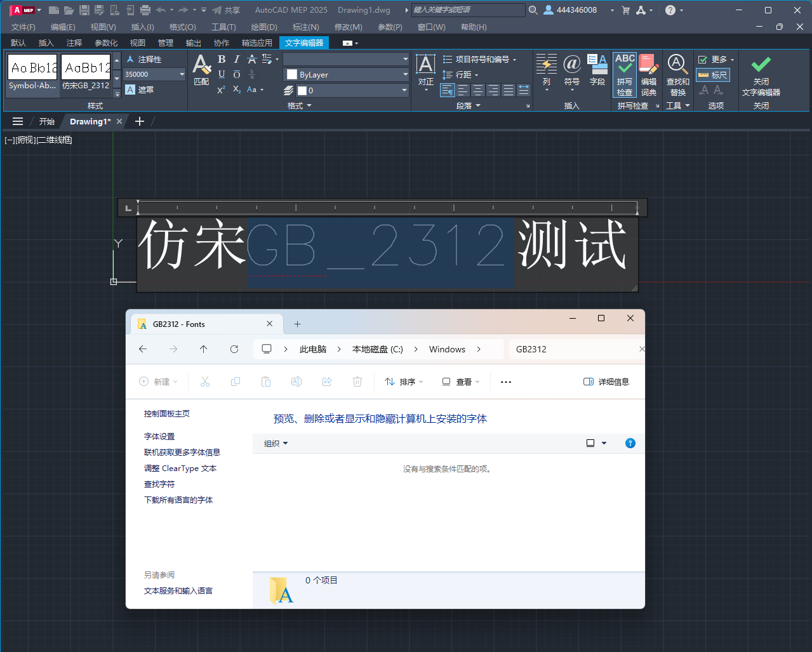Toggle underline formatting

[x=221, y=74]
